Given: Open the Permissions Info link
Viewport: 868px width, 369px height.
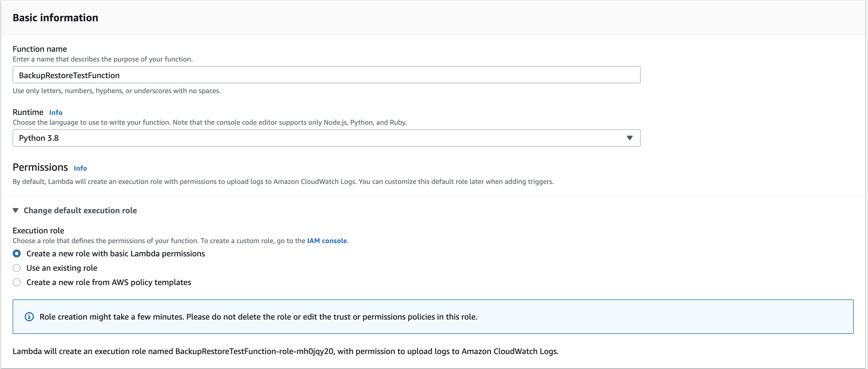Looking at the screenshot, I should (x=80, y=168).
